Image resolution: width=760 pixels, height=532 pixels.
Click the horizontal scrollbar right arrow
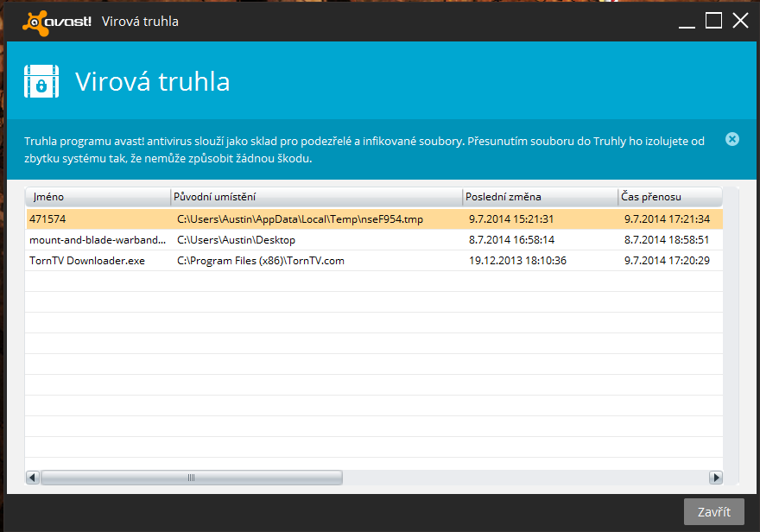click(716, 478)
